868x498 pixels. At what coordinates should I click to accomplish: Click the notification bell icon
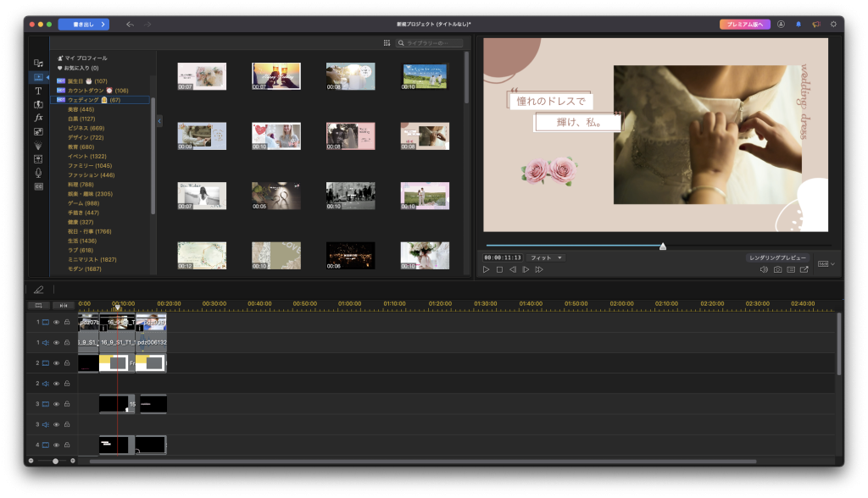(x=798, y=25)
